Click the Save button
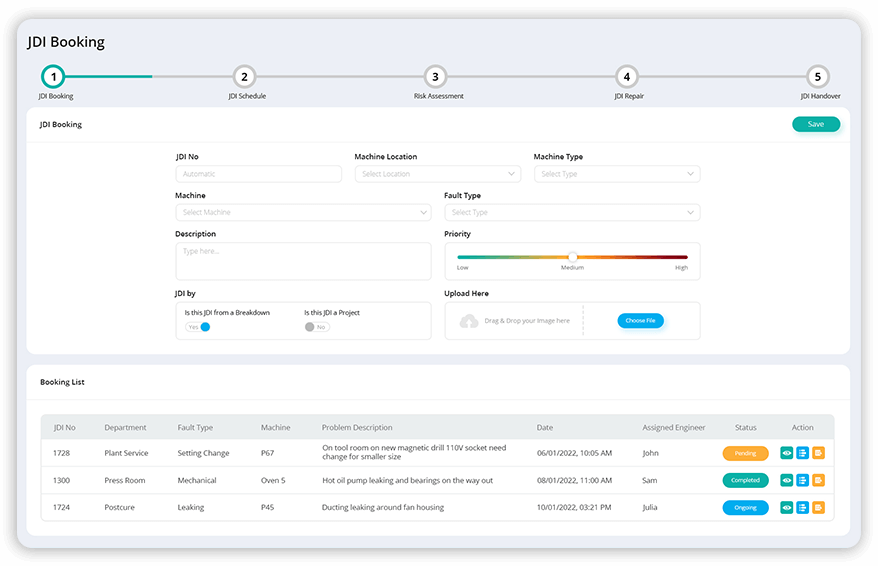The height and width of the screenshot is (566, 878). pos(815,124)
